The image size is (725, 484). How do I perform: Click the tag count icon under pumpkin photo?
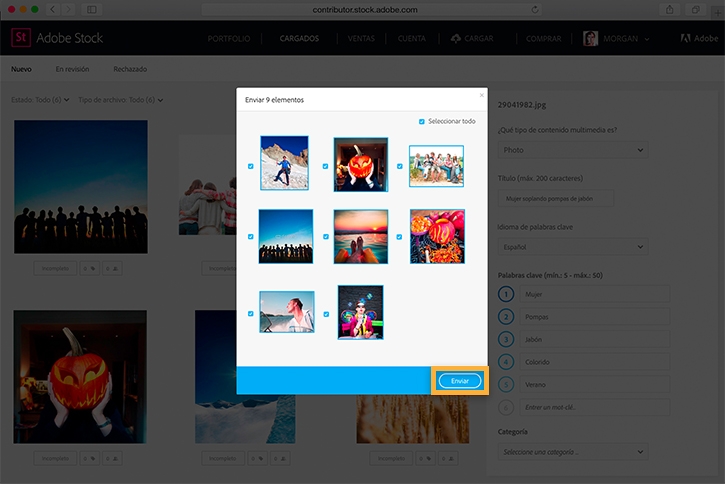[90, 459]
